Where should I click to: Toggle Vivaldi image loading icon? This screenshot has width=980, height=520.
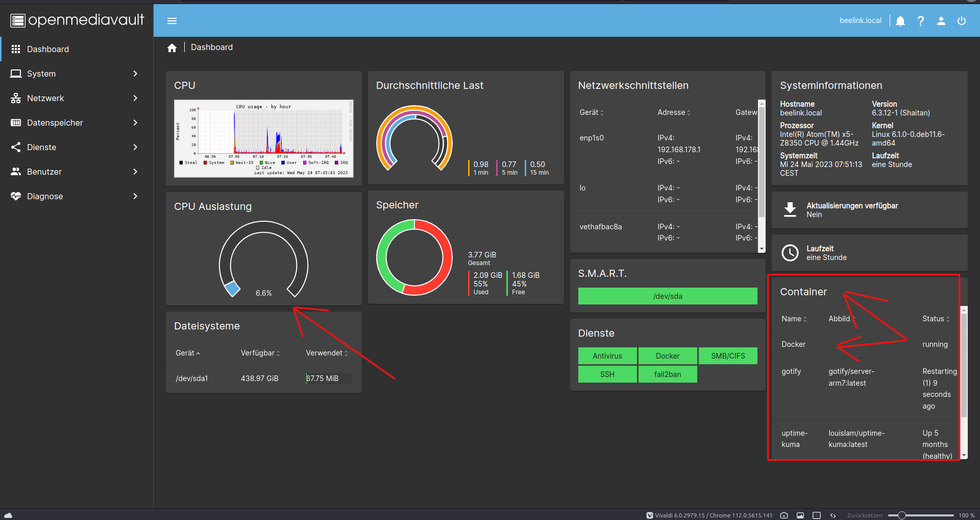pos(800,515)
